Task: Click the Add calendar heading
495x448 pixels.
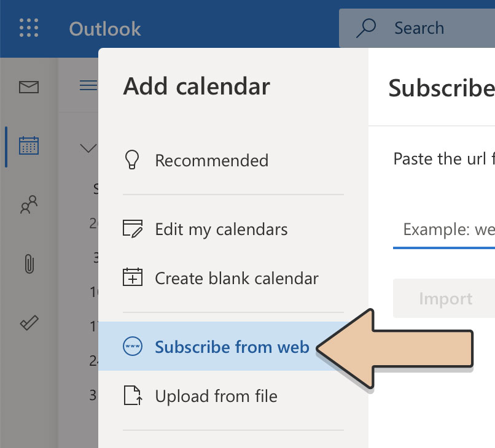Action: coord(197,86)
